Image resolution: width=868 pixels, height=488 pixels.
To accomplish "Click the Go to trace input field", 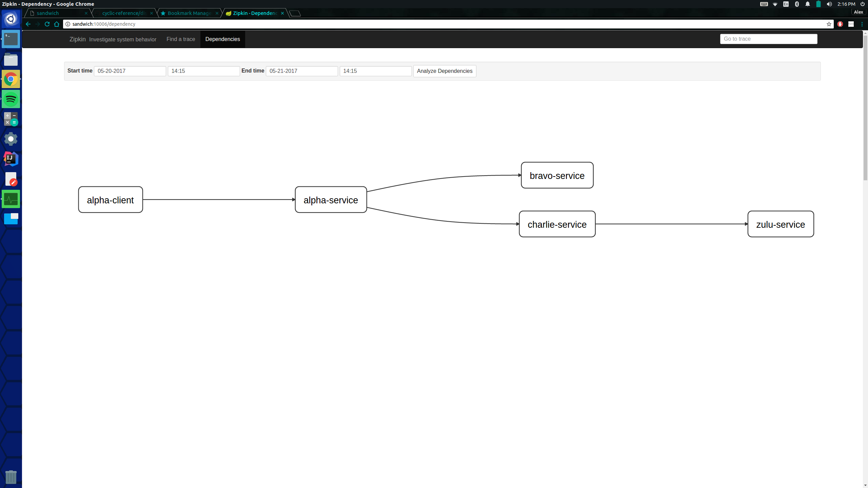I will (x=769, y=39).
